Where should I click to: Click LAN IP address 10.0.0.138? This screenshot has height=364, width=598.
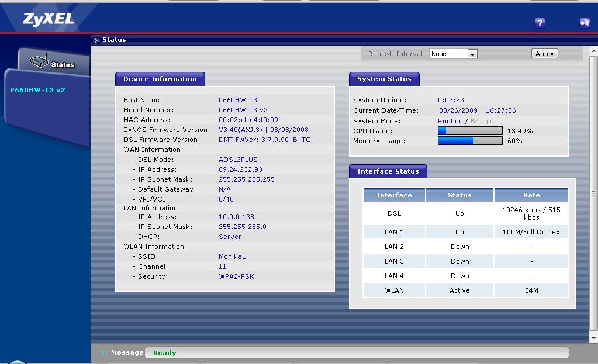(x=236, y=217)
